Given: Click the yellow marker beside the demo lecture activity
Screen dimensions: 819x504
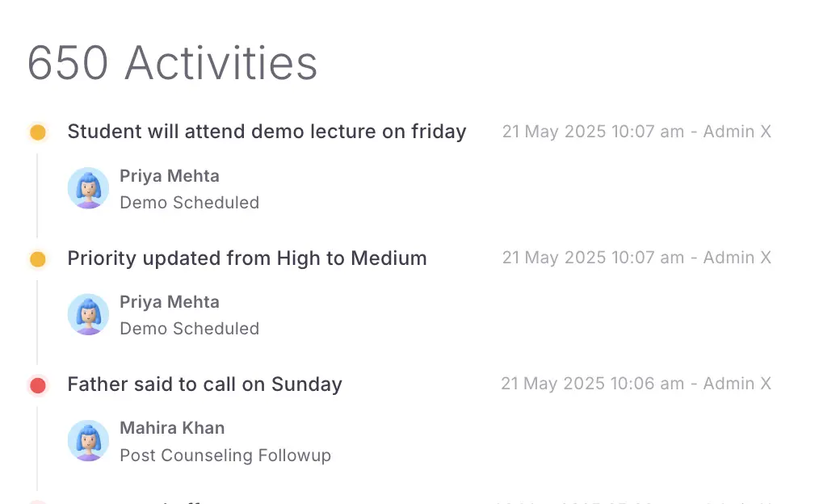Looking at the screenshot, I should tap(37, 132).
